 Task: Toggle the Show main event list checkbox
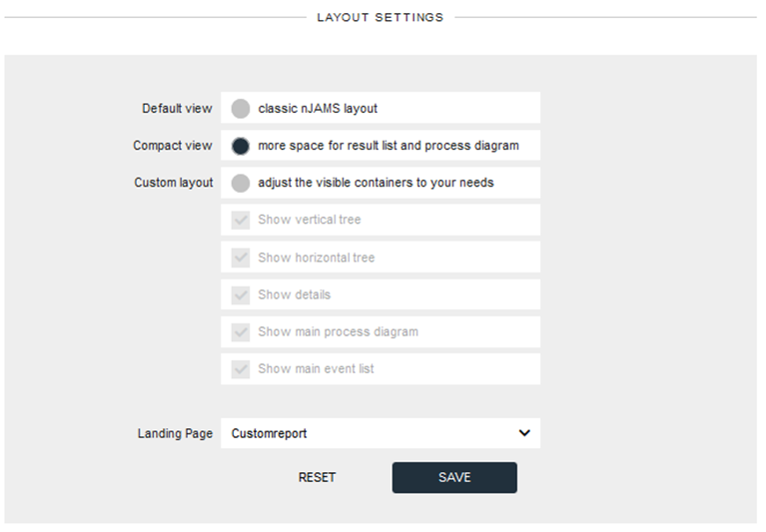click(x=241, y=369)
